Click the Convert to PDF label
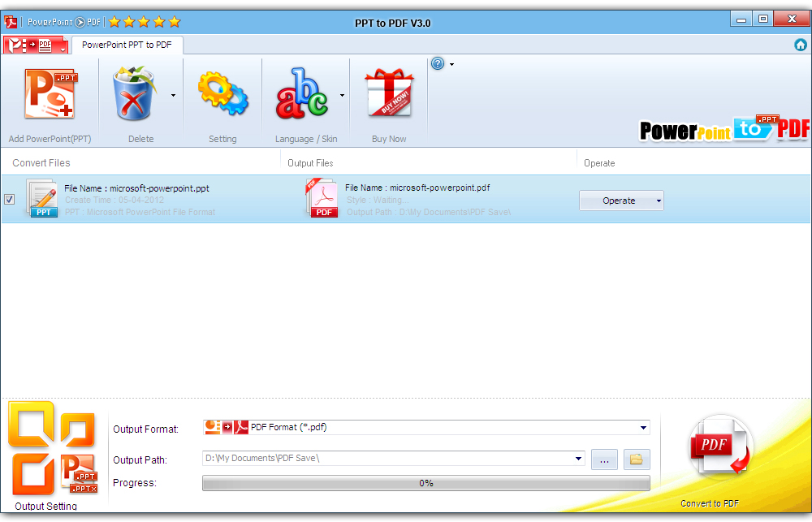Viewport: 812px width, 522px height. coord(710,503)
